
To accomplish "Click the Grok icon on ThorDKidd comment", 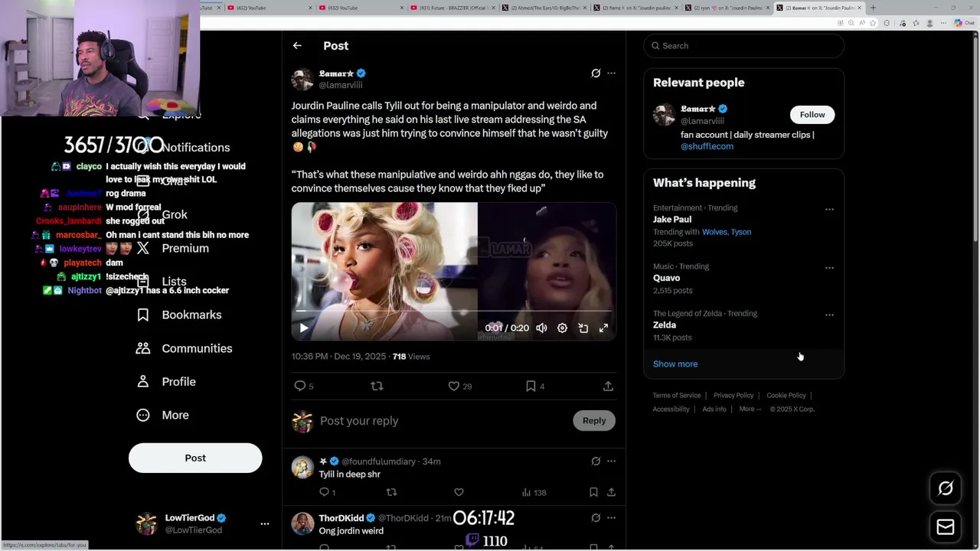I will [596, 518].
